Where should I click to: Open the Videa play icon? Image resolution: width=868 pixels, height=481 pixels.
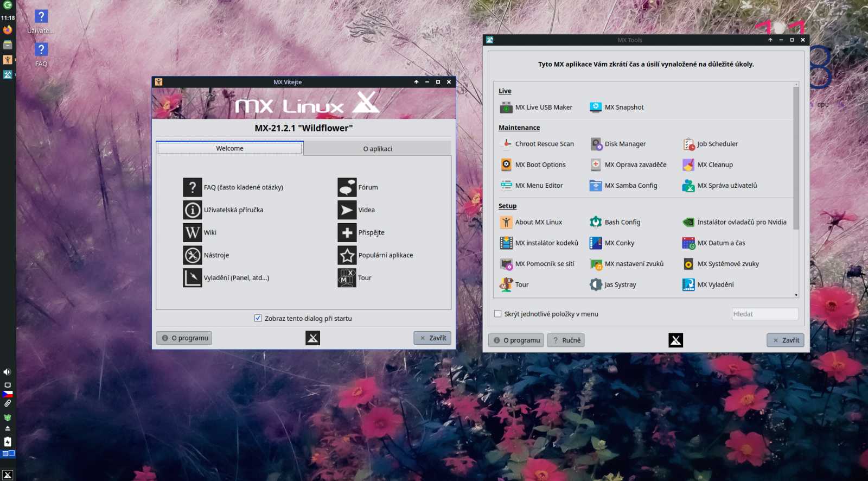(347, 210)
